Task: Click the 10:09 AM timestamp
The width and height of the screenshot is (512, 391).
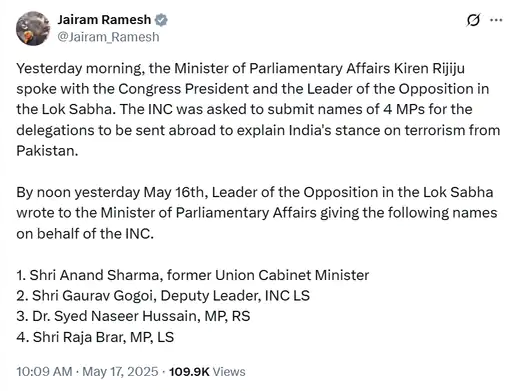Action: [x=44, y=371]
